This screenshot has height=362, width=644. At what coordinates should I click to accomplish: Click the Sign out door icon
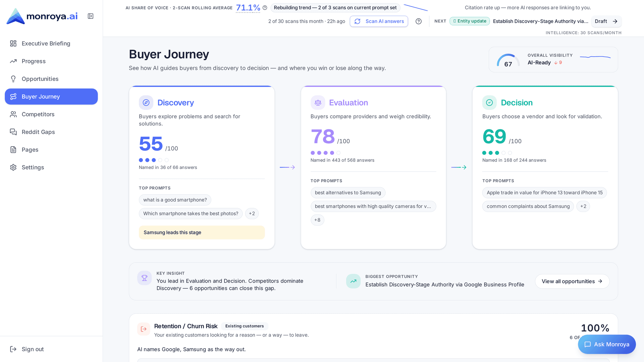pos(13,349)
